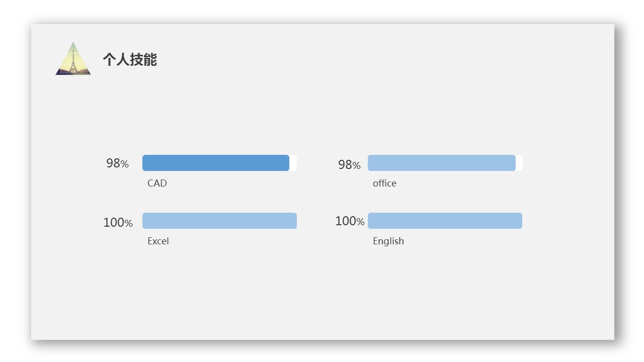Click the dark blue CAD progress bar
This screenshot has height=362, width=644.
[215, 163]
